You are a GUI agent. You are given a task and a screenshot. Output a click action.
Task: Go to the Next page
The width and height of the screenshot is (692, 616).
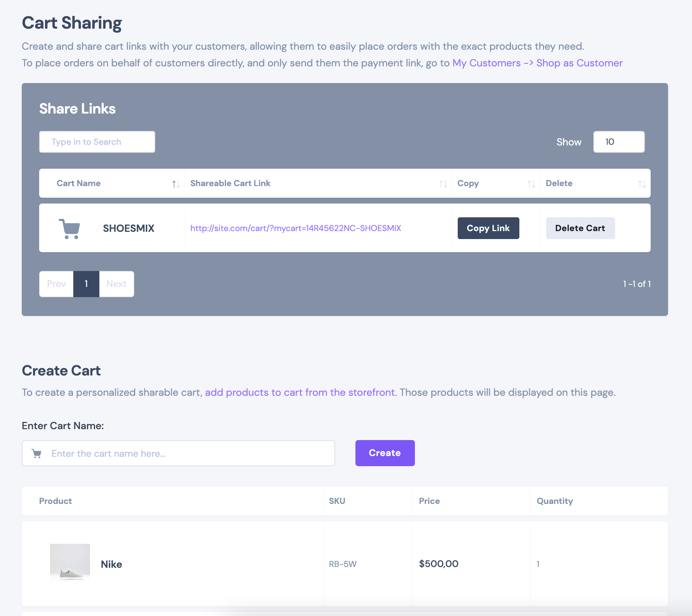pos(116,284)
